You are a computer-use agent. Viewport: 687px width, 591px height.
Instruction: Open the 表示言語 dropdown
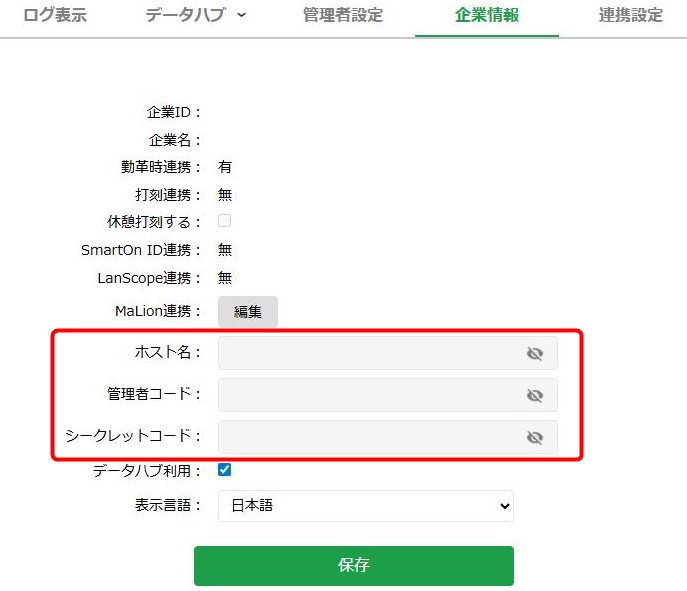pos(366,506)
